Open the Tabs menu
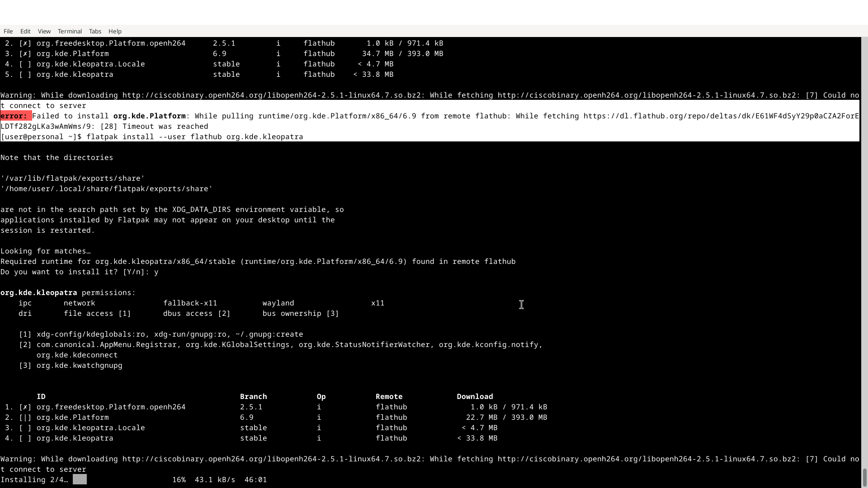 [x=95, y=31]
